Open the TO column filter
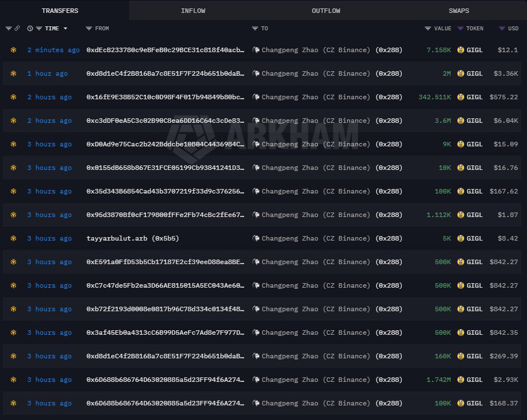The image size is (527, 420). tap(255, 29)
